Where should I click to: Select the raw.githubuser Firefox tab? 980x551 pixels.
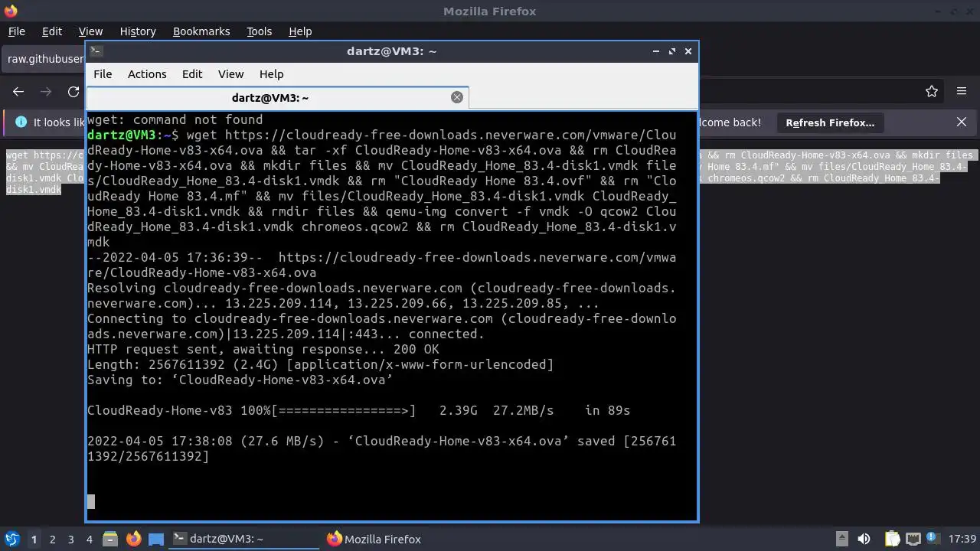44,59
